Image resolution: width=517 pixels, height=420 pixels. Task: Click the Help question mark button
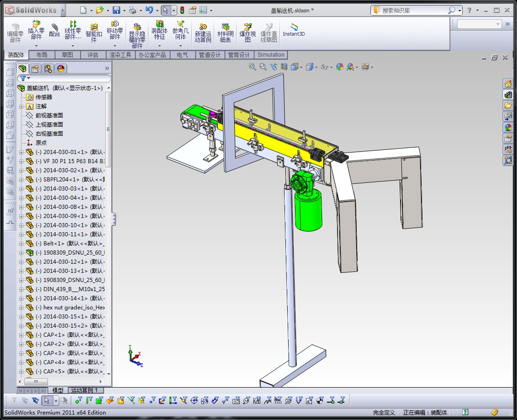pos(470,11)
